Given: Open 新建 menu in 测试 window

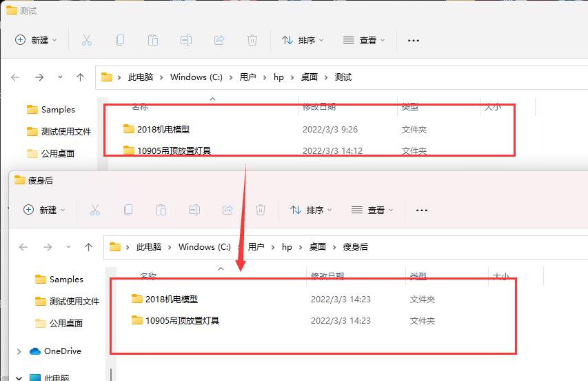Looking at the screenshot, I should point(36,40).
